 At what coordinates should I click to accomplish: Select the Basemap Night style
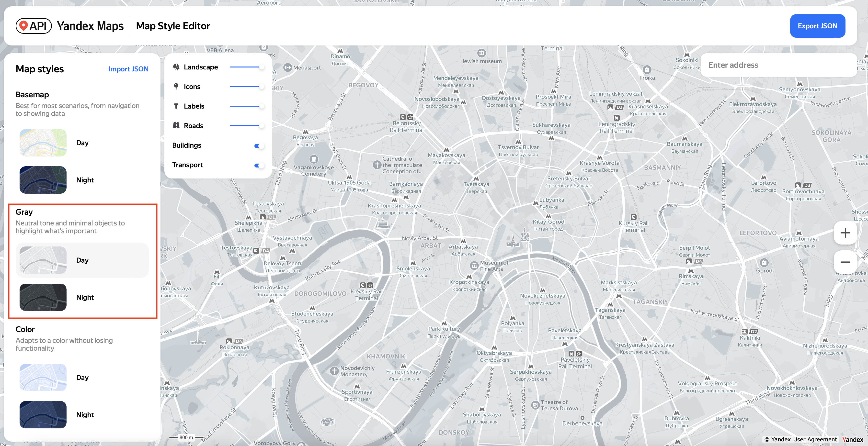click(x=82, y=180)
